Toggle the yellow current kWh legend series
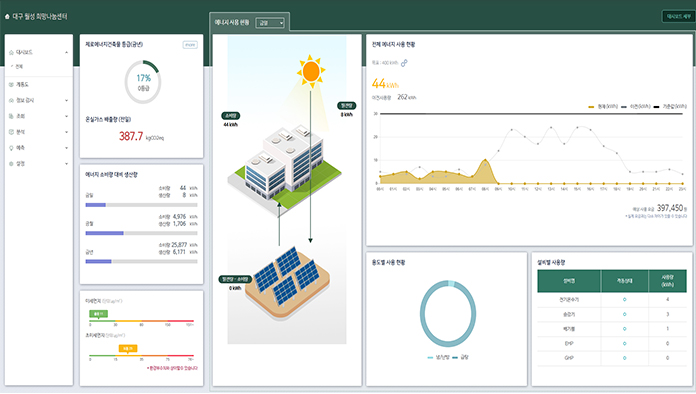 603,106
